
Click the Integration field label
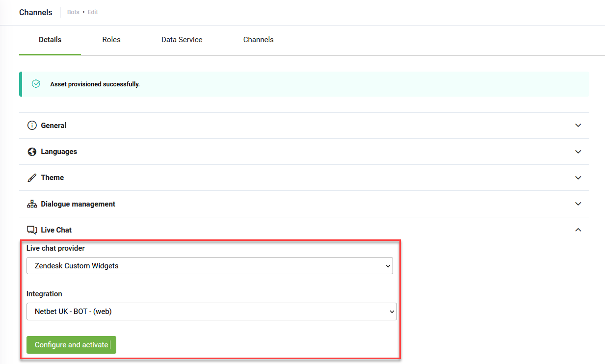(x=44, y=294)
